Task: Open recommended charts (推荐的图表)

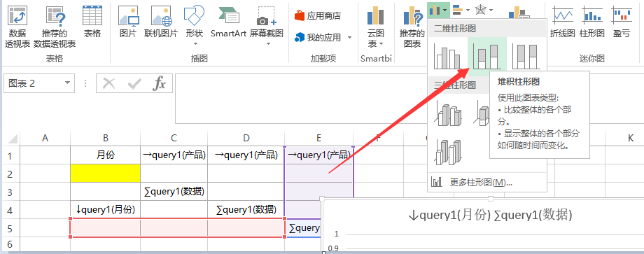Action: click(412, 27)
